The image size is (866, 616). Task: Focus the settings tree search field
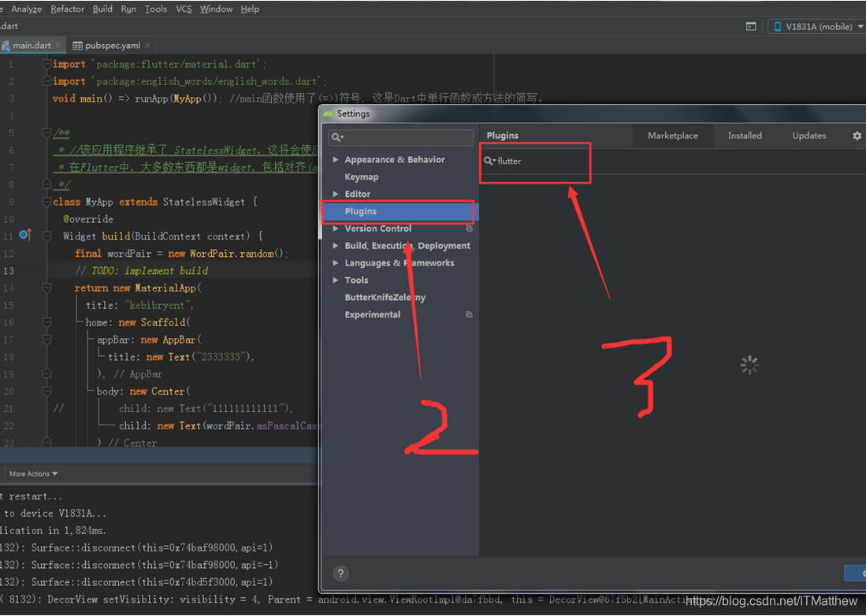pos(401,137)
